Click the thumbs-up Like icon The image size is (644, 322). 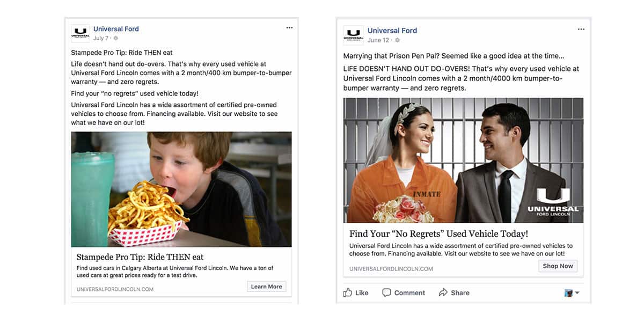click(x=348, y=292)
